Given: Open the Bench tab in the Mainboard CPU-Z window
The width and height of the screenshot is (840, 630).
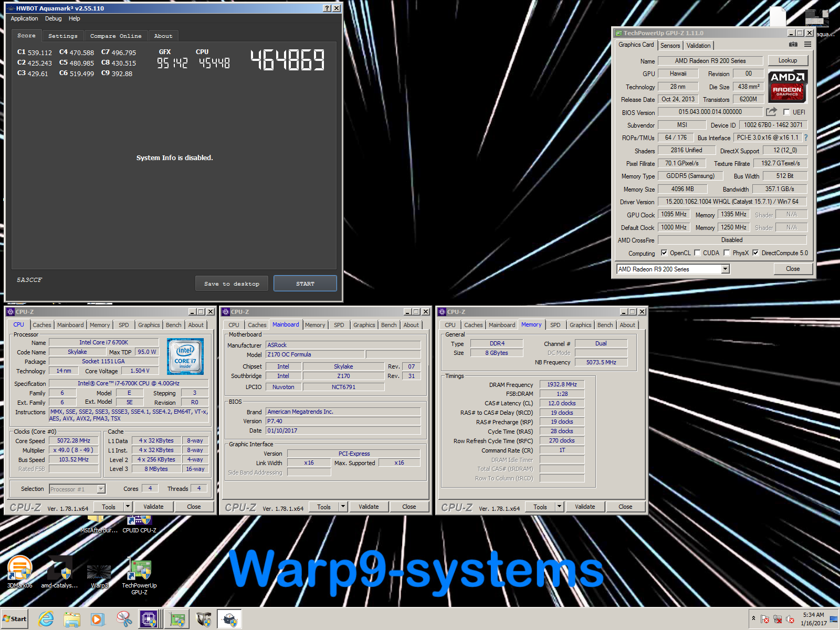Looking at the screenshot, I should pos(388,325).
